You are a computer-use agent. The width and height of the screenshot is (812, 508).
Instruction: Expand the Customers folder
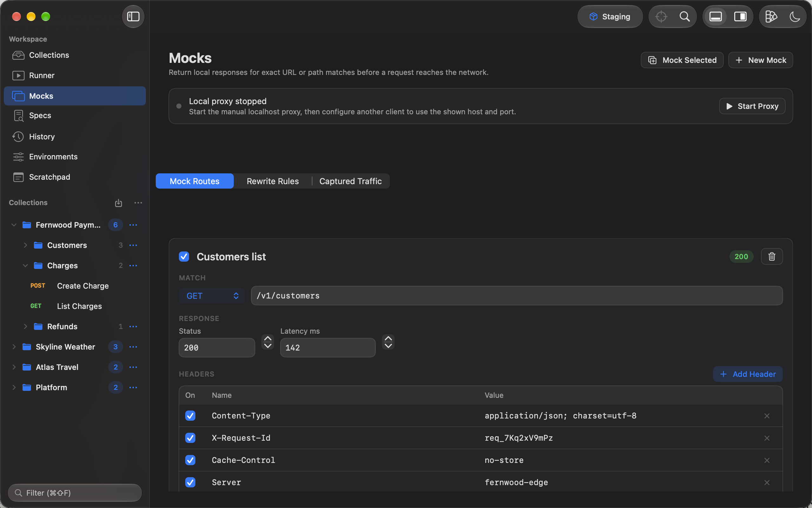(25, 245)
